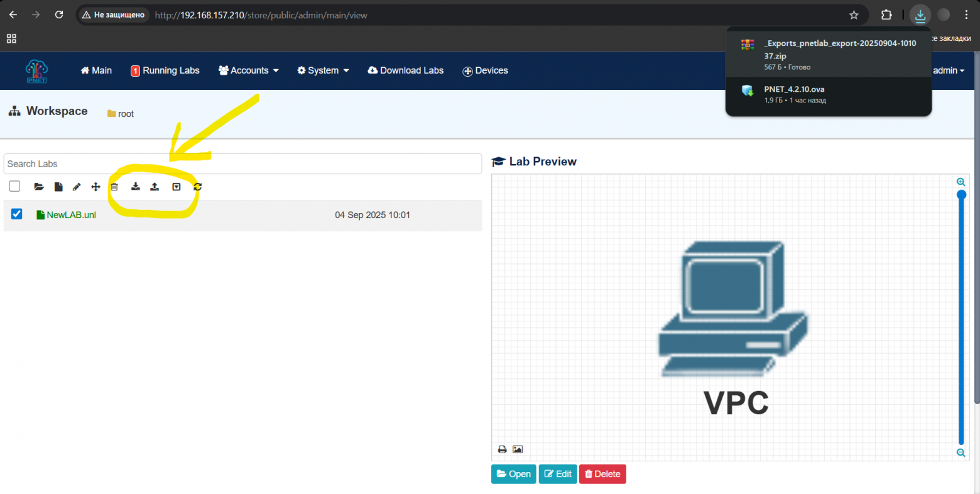The height and width of the screenshot is (494, 980).
Task: Click the red Delete lab button
Action: click(602, 474)
